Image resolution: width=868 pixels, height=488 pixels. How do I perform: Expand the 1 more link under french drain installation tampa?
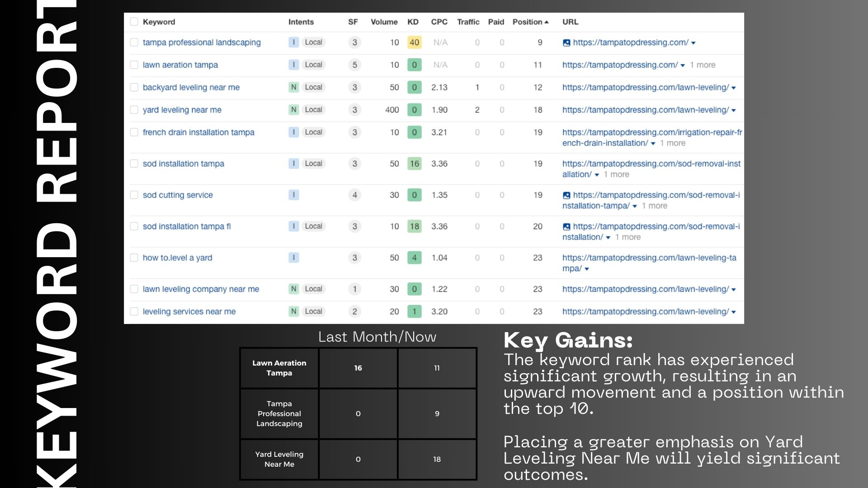pos(672,143)
